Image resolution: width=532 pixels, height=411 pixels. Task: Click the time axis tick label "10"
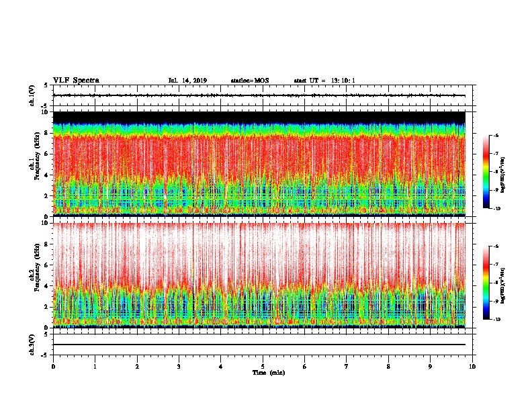(472, 367)
